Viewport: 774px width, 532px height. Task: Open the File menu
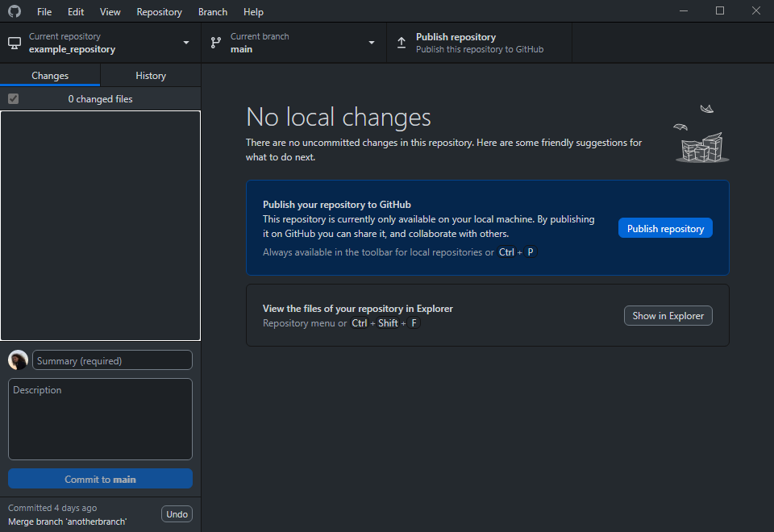(x=44, y=11)
